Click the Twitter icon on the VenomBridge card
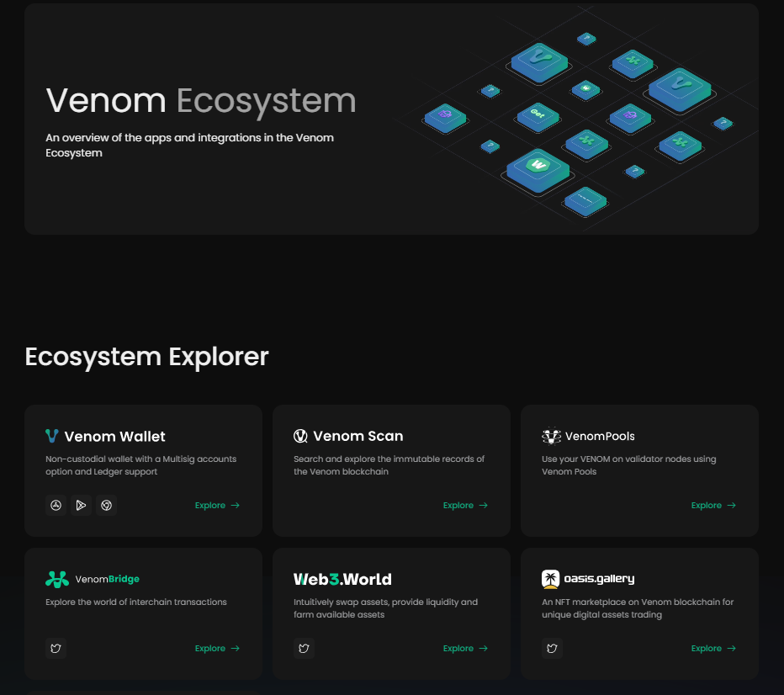 click(x=56, y=648)
